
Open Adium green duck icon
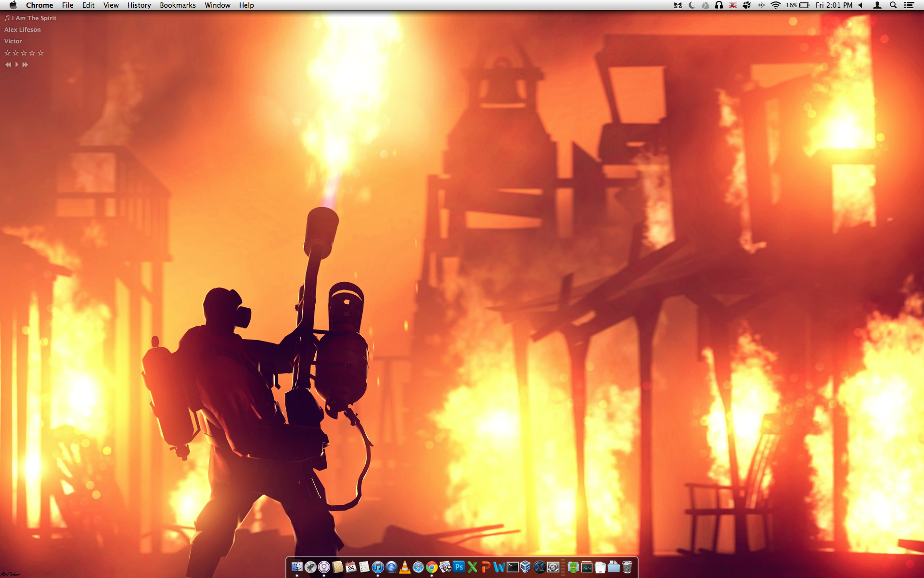coord(573,567)
